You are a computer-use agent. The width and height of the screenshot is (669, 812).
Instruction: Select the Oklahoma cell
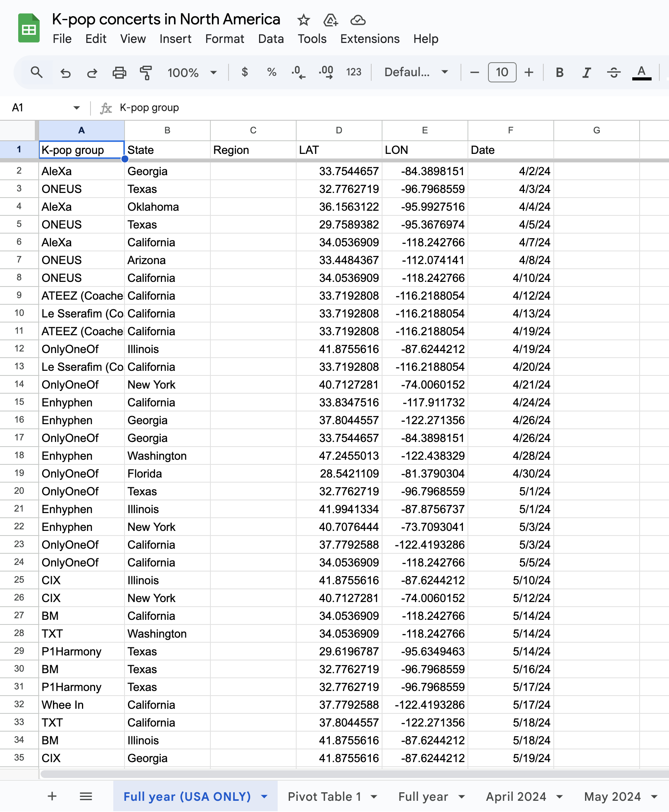167,207
